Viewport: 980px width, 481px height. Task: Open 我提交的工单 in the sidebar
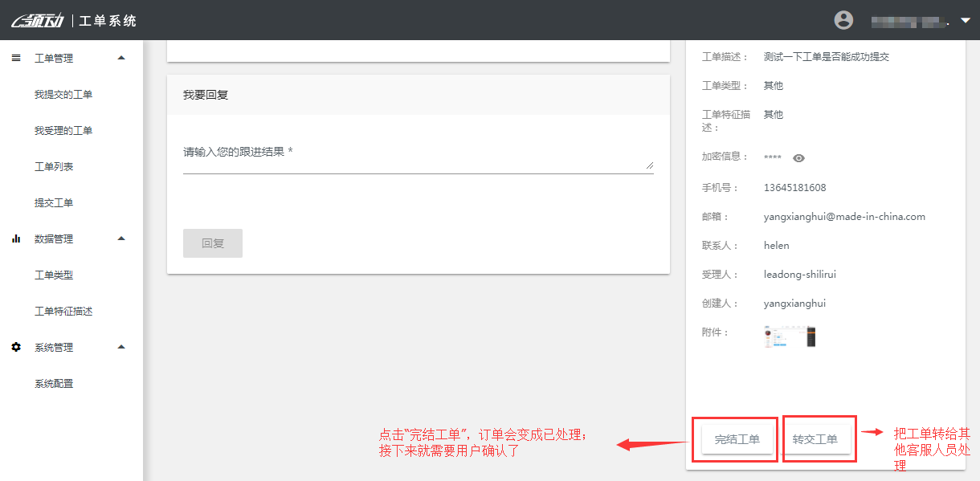coord(63,95)
